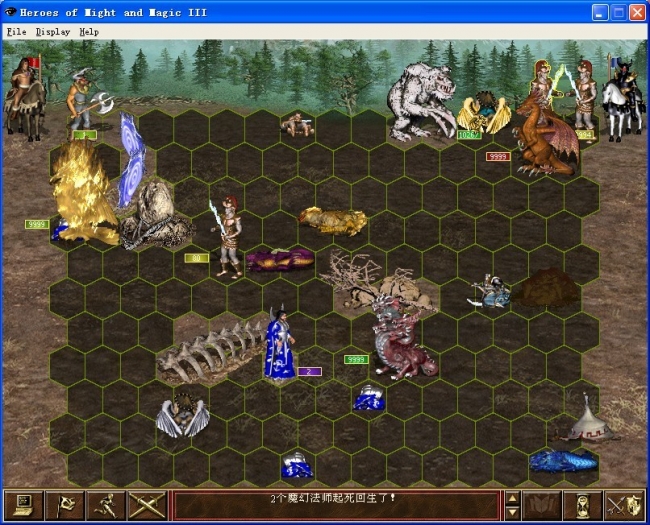
Task: Click the dead tree and rocks obstacle
Action: tap(377, 282)
